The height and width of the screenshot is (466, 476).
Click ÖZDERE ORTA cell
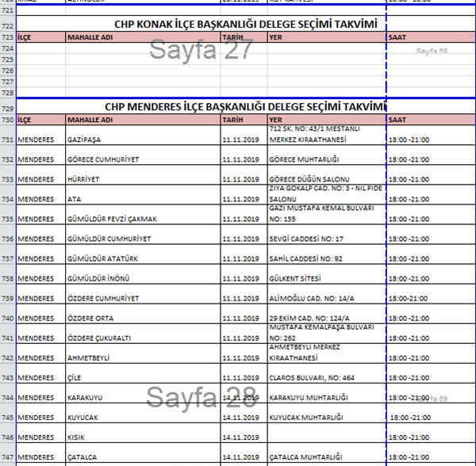click(x=143, y=314)
